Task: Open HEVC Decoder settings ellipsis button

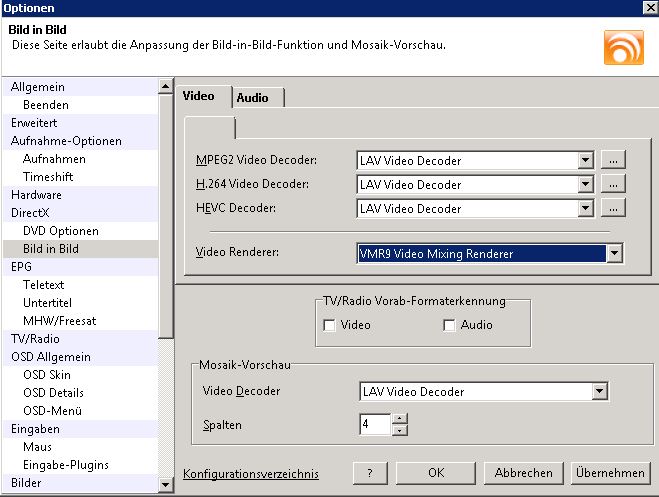Action: click(614, 208)
